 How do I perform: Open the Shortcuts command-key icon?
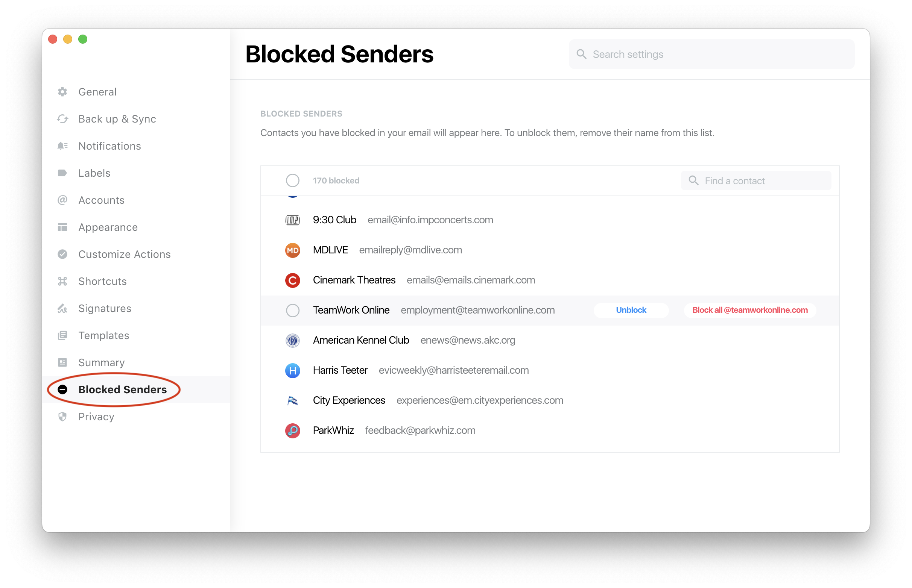(63, 281)
